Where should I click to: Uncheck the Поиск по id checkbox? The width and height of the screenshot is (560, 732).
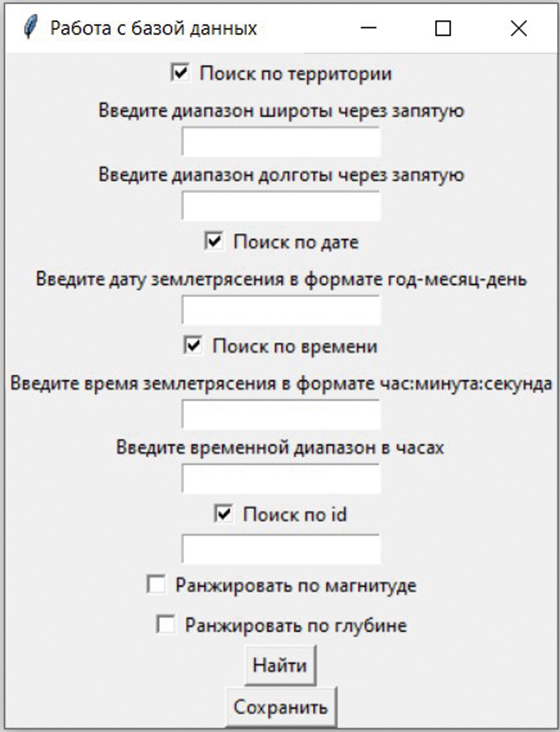click(x=224, y=514)
